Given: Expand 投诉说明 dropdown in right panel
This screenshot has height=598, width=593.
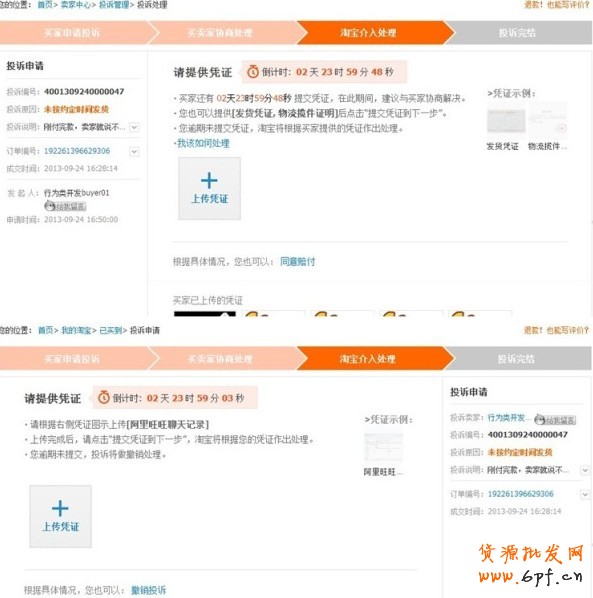Looking at the screenshot, I should point(585,470).
